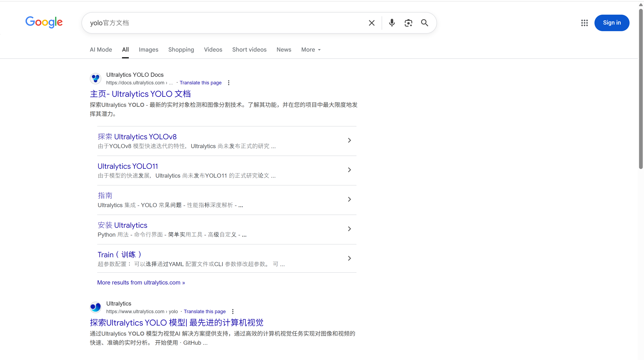Click the Ultralytics YOLO Docs favicon
644x360 pixels.
96,79
